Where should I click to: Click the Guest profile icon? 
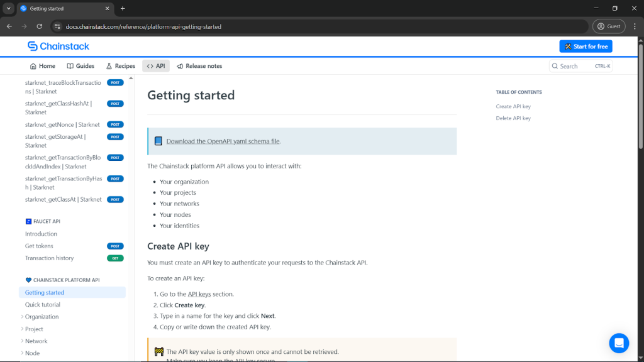(x=609, y=26)
